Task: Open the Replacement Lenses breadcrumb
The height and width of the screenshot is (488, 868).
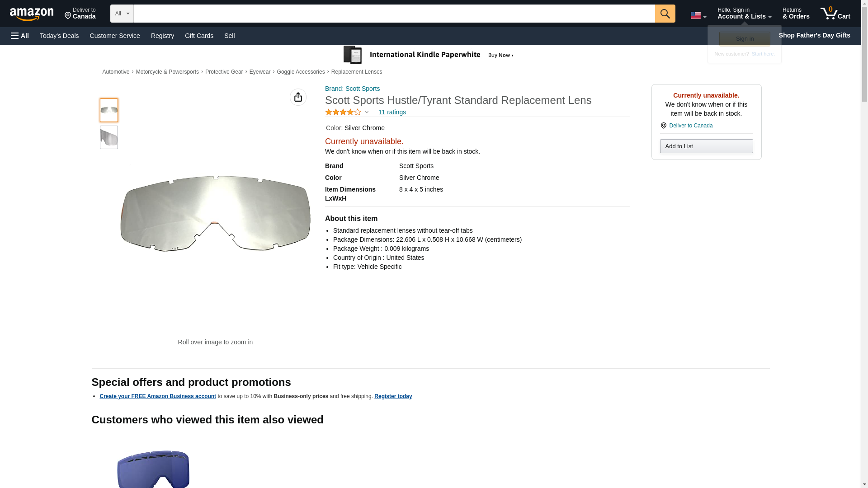Action: 356,72
